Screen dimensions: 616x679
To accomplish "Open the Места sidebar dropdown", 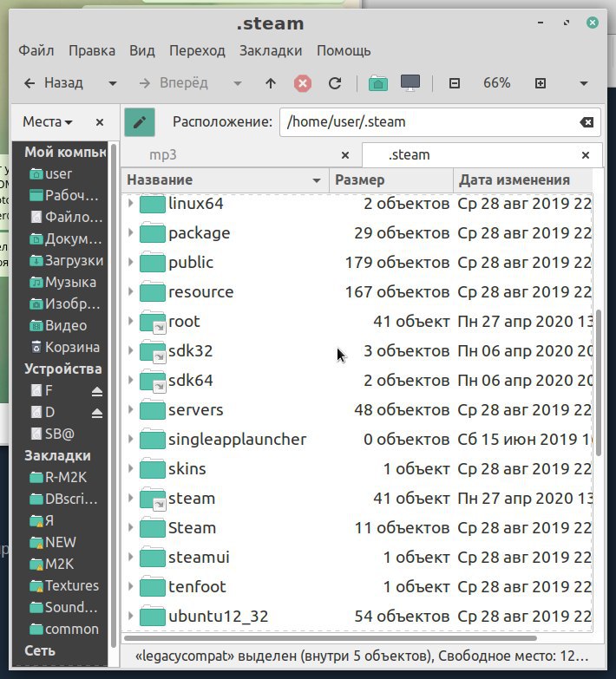I will [x=48, y=122].
